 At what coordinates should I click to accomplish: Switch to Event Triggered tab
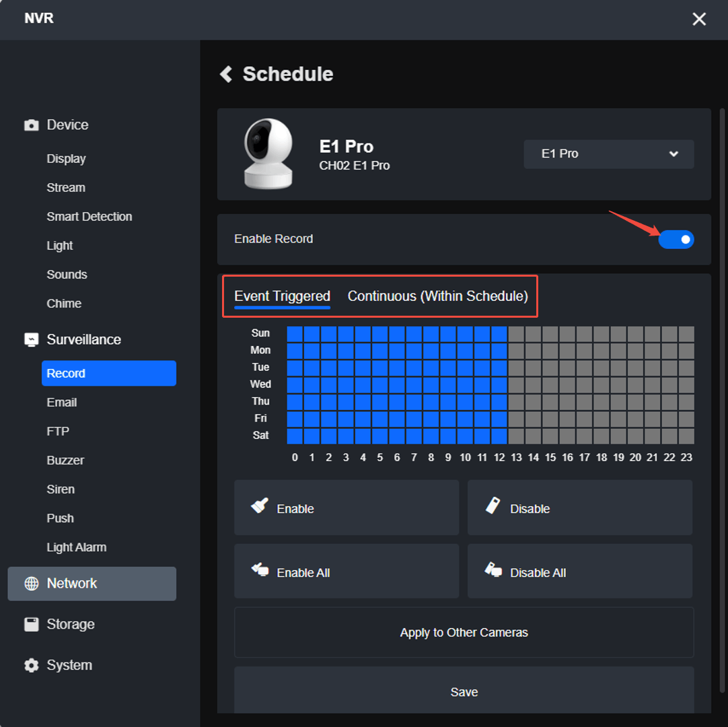[282, 296]
